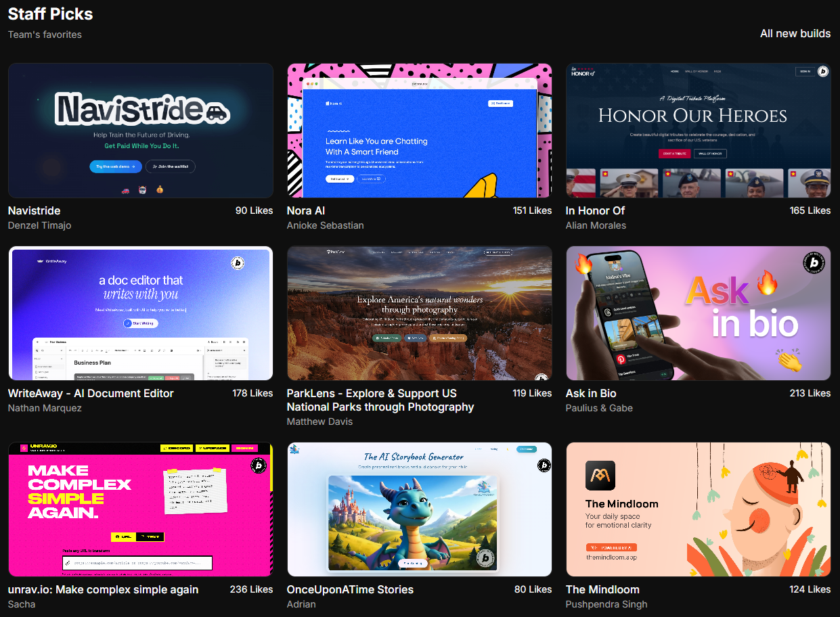Click the Mindloom app logo icon
Screen dimensions: 840x617
600,476
